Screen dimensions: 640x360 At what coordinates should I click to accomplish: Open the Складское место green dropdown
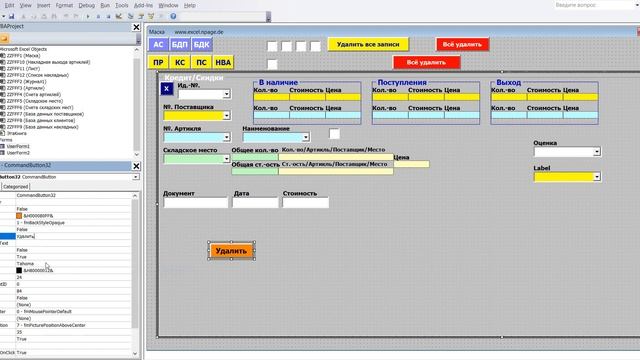point(227,159)
